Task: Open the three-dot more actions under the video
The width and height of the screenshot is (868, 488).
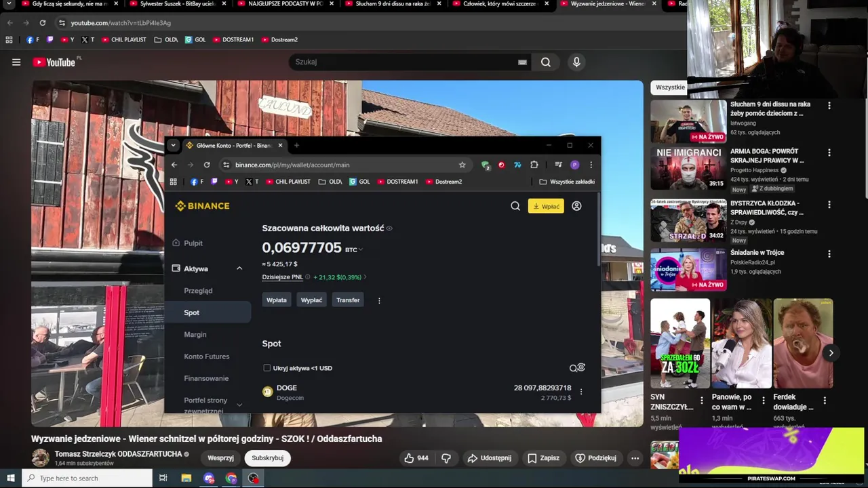Action: tap(635, 458)
